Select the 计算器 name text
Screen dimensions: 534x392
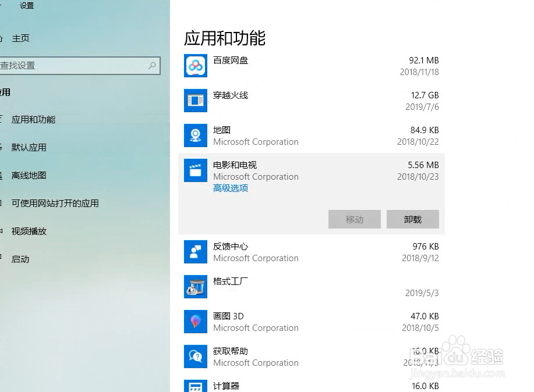[x=226, y=386]
